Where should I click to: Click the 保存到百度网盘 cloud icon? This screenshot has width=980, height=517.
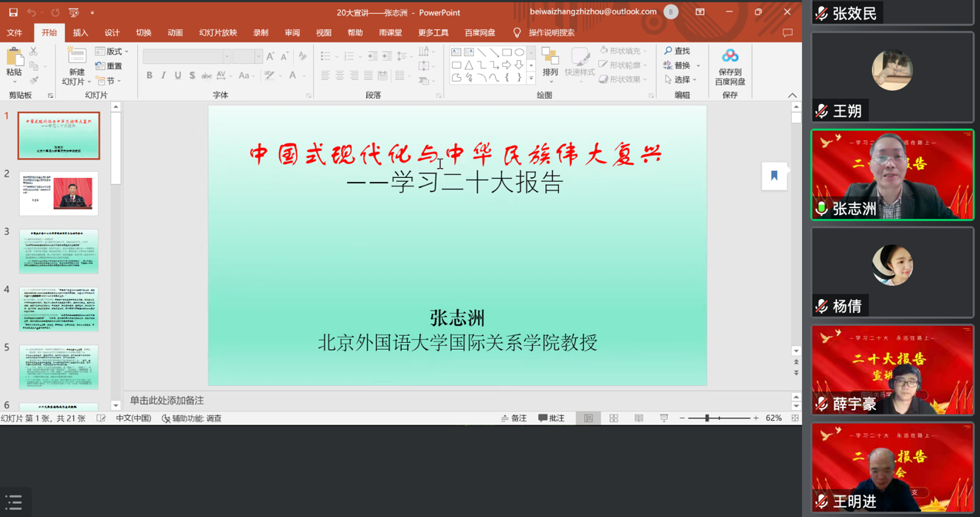tap(729, 57)
